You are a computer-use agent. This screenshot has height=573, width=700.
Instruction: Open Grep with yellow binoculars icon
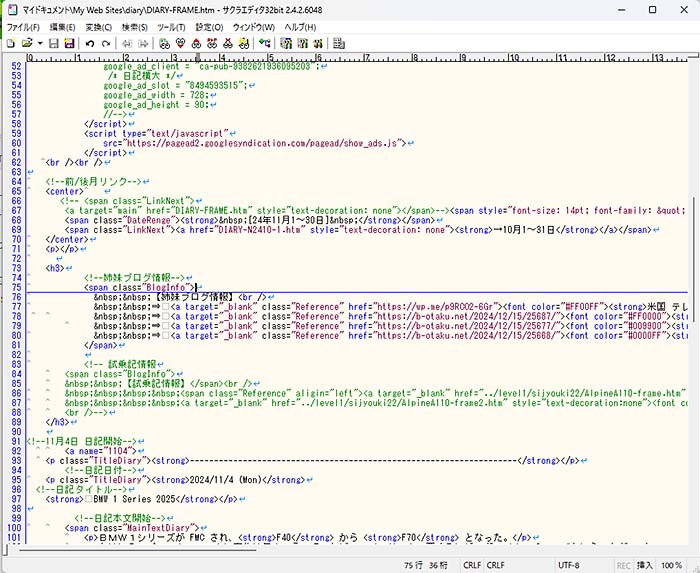[x=244, y=43]
